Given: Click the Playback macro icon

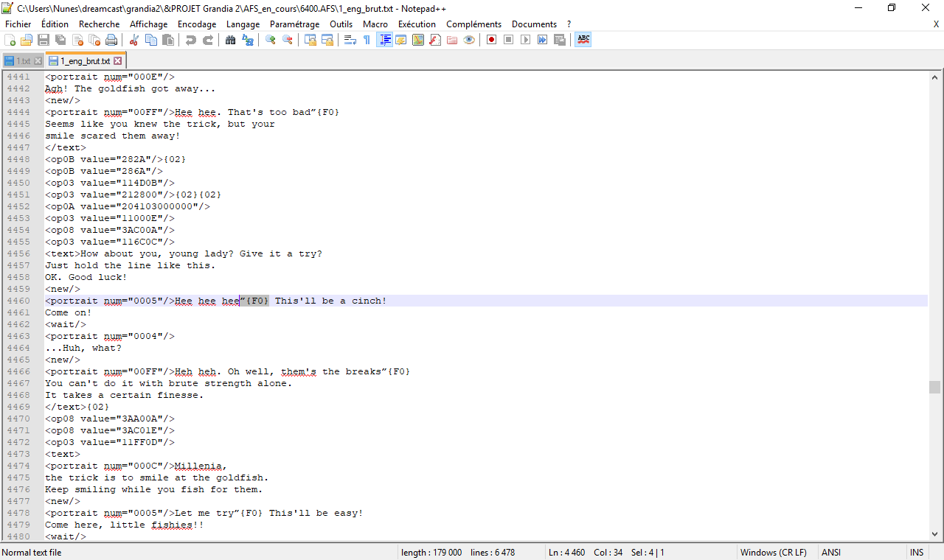Looking at the screenshot, I should coord(526,40).
